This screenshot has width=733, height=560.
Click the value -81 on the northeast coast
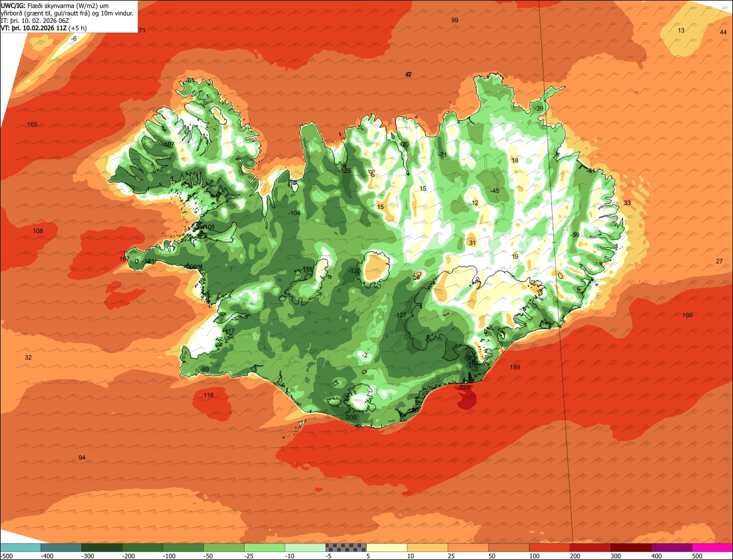pyautogui.click(x=591, y=171)
